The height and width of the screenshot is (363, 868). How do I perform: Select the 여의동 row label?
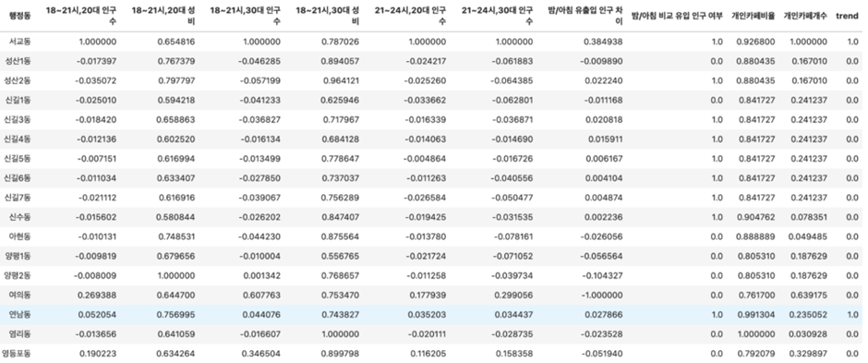[20, 295]
